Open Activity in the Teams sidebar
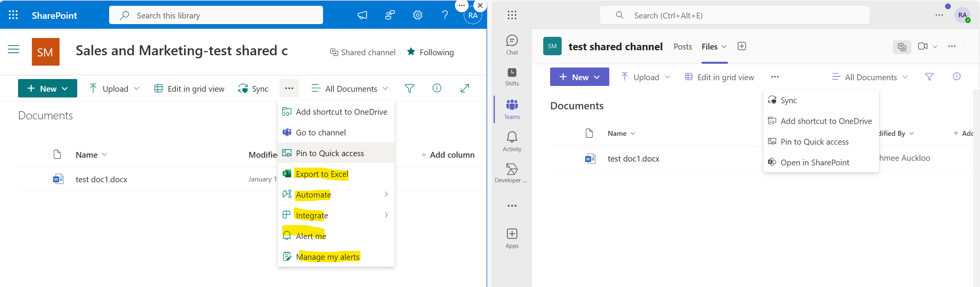 click(512, 142)
